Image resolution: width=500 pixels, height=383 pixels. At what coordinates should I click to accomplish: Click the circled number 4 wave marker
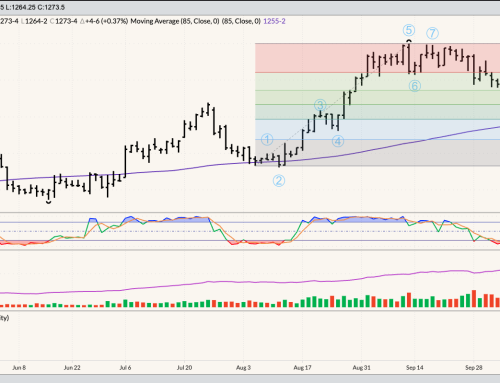[x=338, y=141]
